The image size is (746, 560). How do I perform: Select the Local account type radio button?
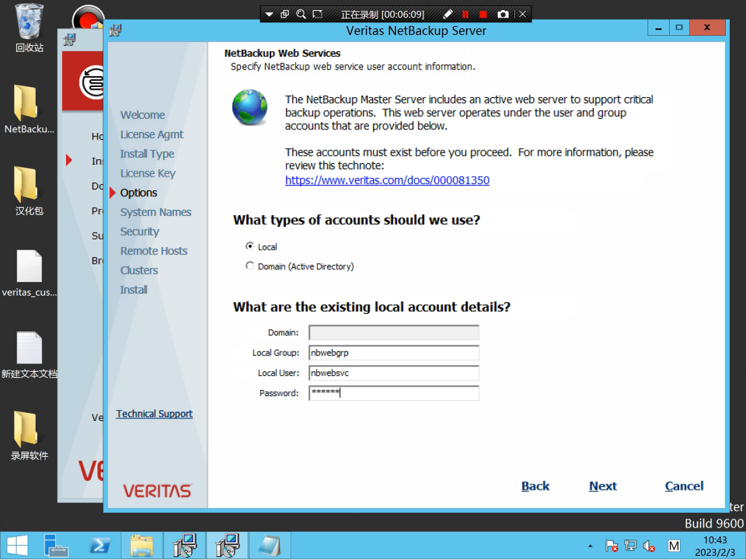click(250, 246)
